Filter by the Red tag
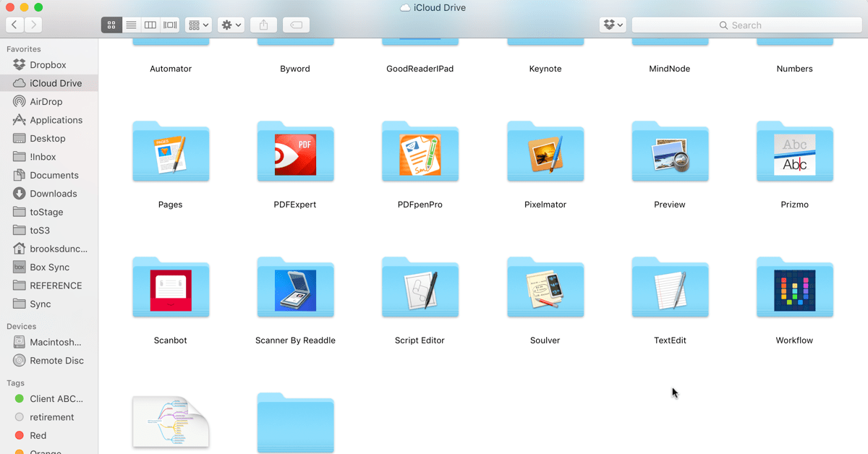This screenshot has width=868, height=454. (49, 435)
